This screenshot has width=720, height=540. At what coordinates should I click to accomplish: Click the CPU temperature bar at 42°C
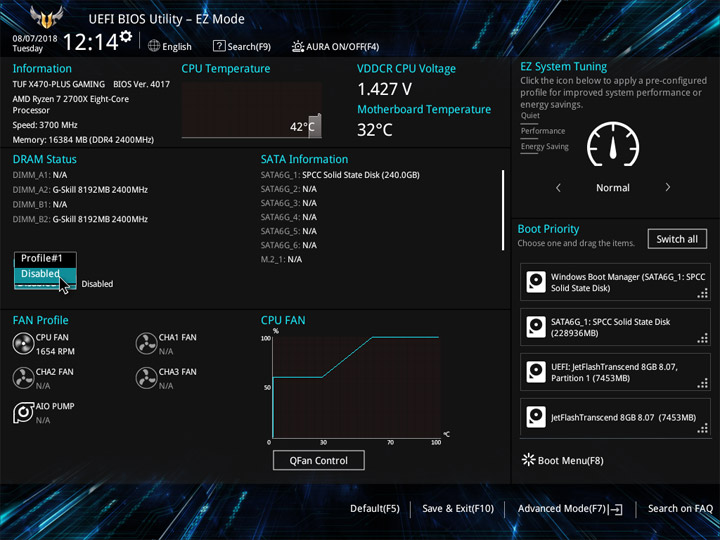pyautogui.click(x=315, y=126)
